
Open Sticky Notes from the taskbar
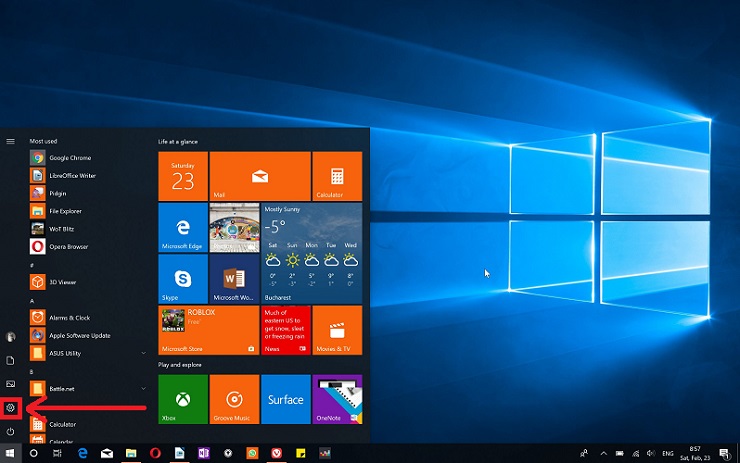(x=301, y=453)
